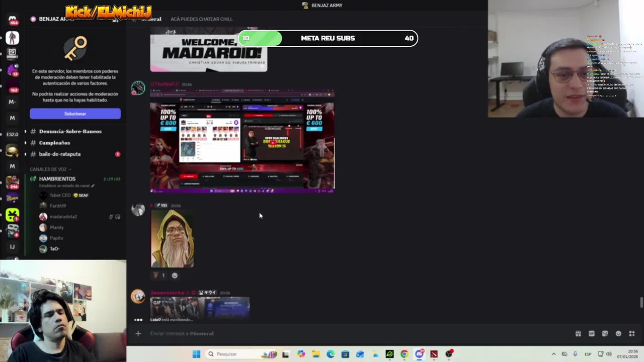Collapse CANALES DE VOZ category
This screenshot has height=362, width=644.
coord(50,169)
